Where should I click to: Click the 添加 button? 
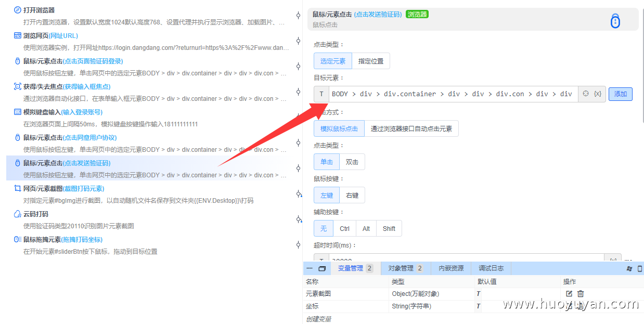click(x=621, y=94)
